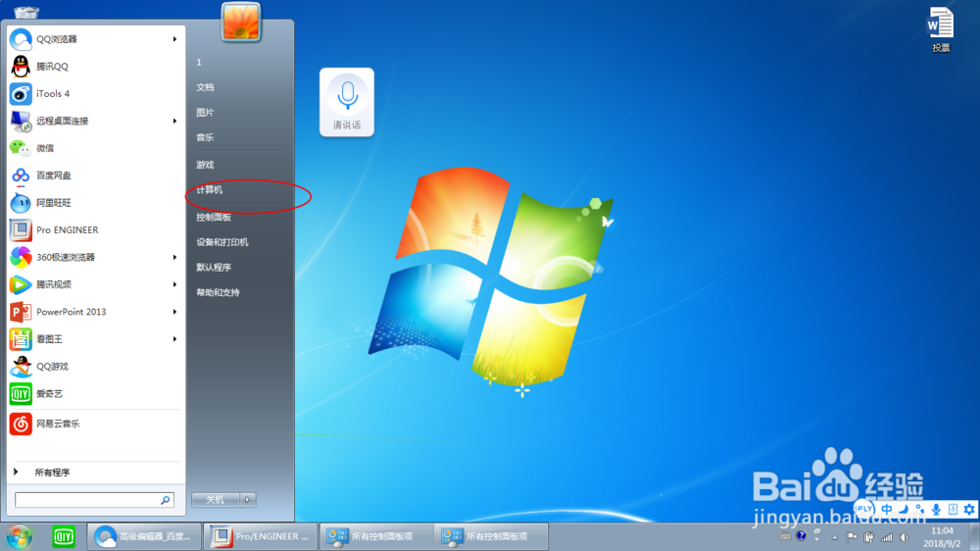Open PowerPoint 2013
Viewport: 980px width, 551px height.
pos(94,312)
